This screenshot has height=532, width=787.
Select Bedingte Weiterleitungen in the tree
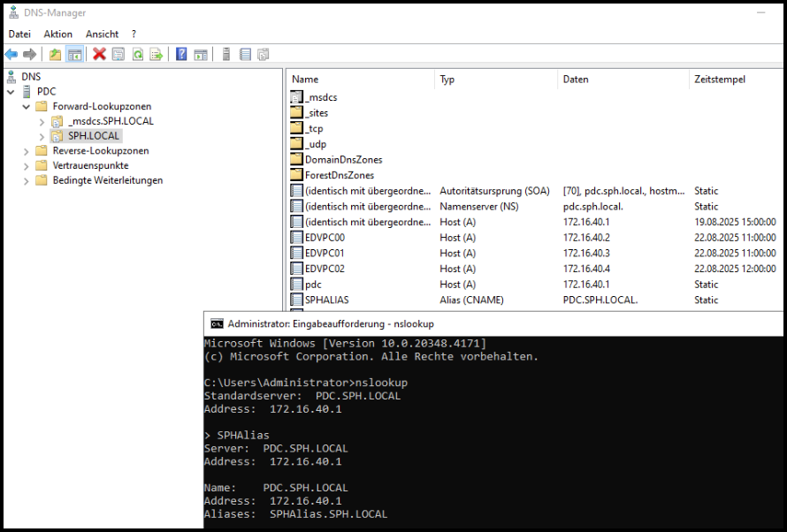click(107, 180)
